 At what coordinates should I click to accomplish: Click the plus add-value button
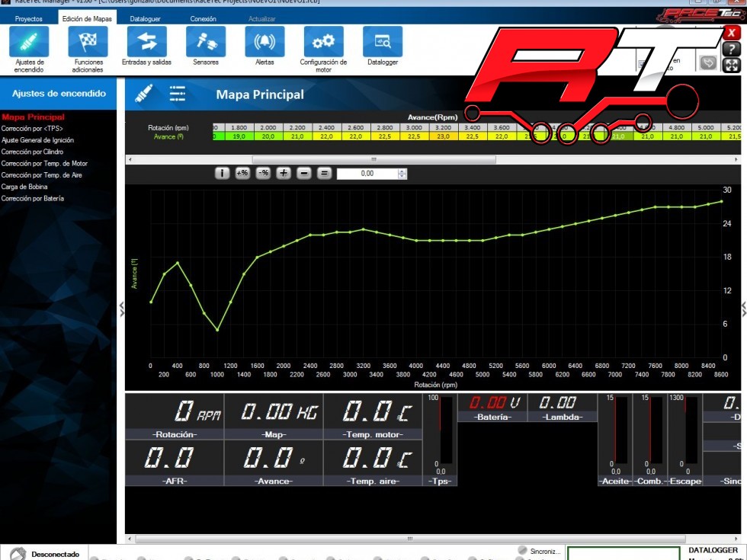tap(284, 174)
